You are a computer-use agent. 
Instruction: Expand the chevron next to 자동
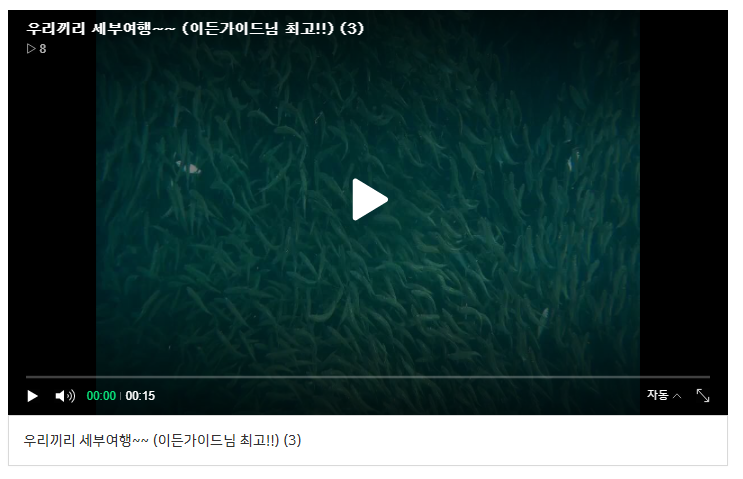click(x=677, y=396)
